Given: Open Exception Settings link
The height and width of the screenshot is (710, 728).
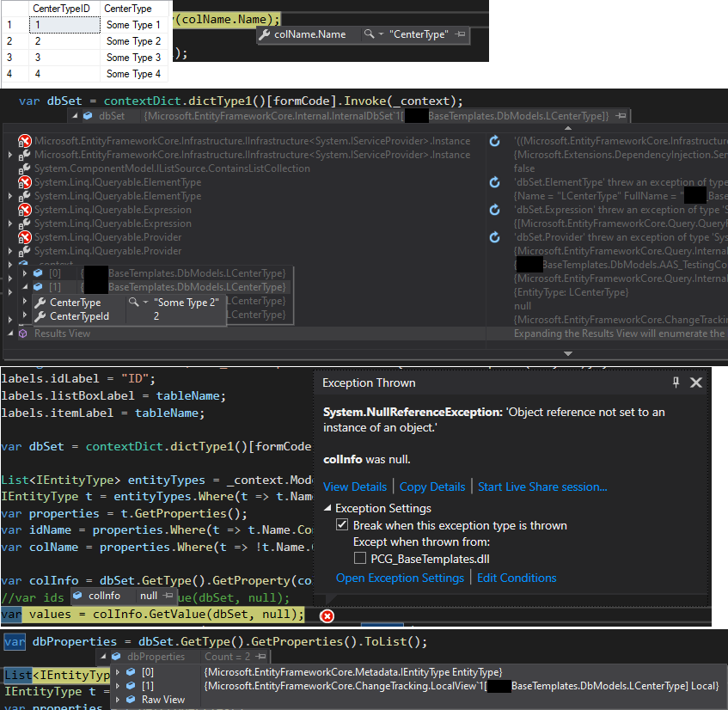Looking at the screenshot, I should pyautogui.click(x=400, y=578).
